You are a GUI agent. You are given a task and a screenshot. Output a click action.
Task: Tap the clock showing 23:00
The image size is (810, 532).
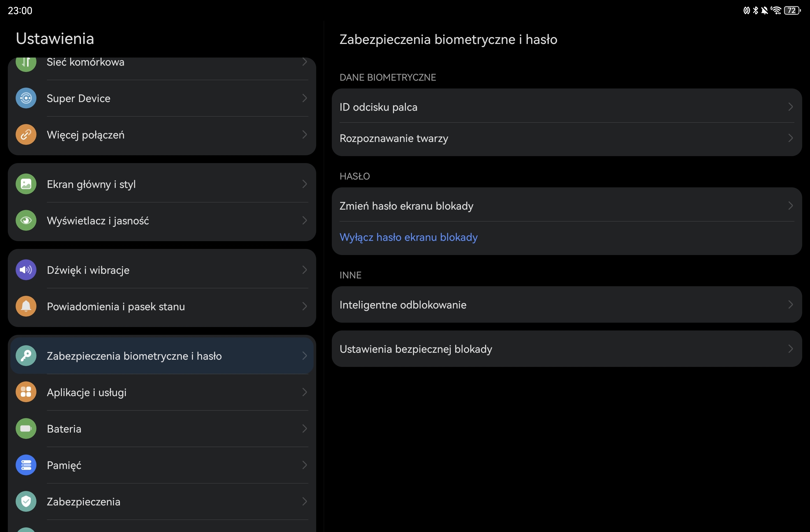tap(20, 10)
